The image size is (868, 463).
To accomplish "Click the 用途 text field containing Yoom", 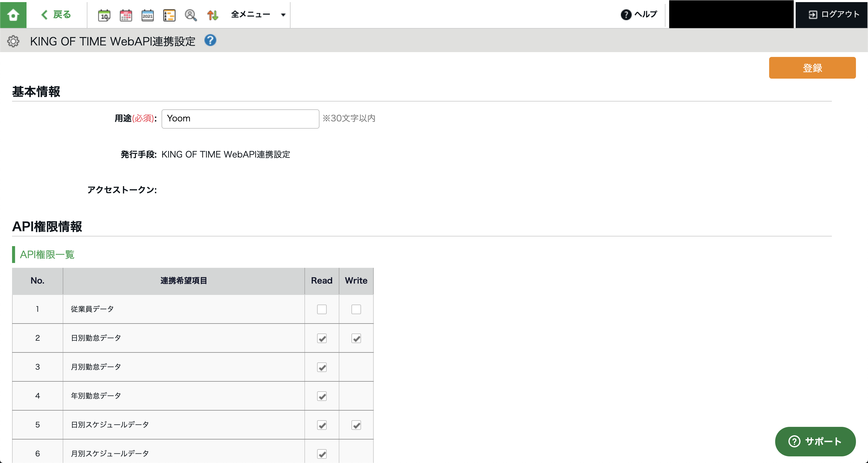I will point(240,118).
